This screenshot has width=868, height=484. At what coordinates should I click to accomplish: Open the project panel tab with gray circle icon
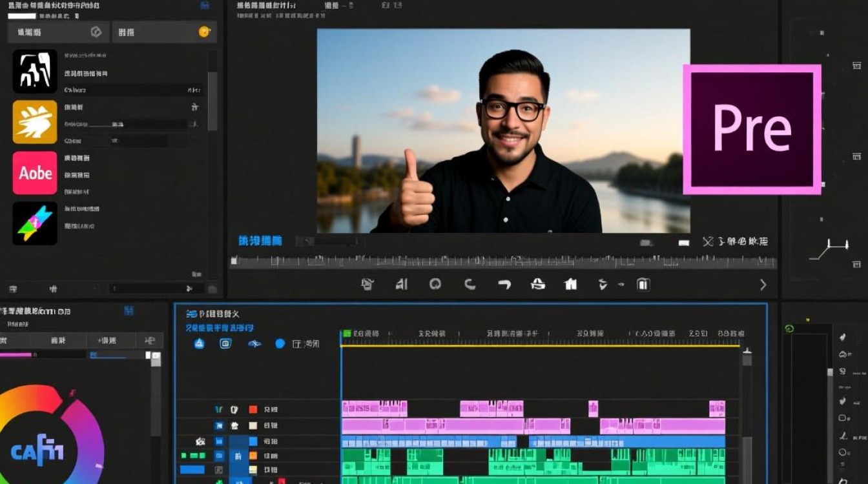[59, 32]
